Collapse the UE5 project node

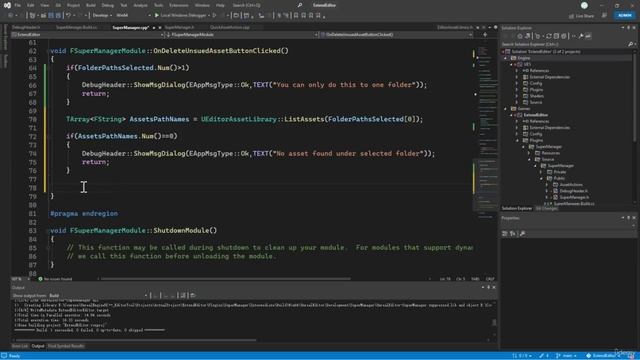[x=511, y=64]
